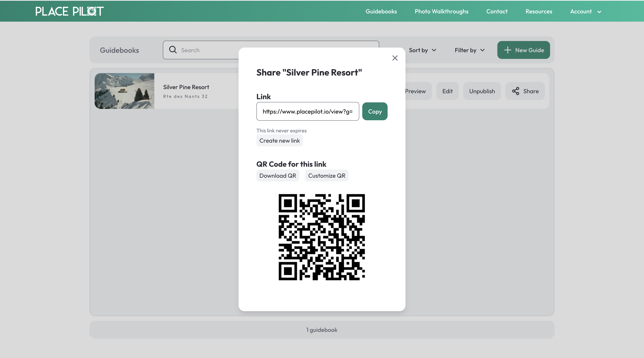Open the Filter by dropdown

[x=470, y=50]
